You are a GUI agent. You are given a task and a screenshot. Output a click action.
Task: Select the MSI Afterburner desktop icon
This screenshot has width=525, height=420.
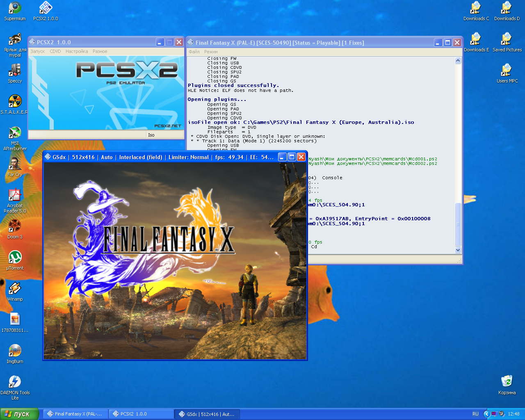[x=15, y=138]
